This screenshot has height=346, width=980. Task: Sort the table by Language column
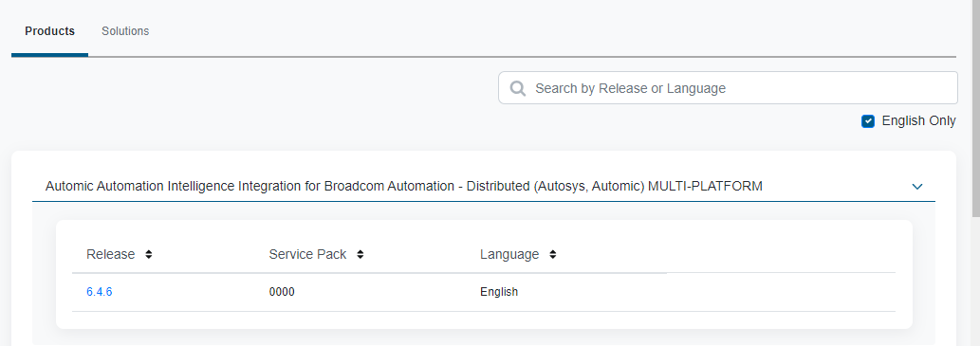click(552, 254)
